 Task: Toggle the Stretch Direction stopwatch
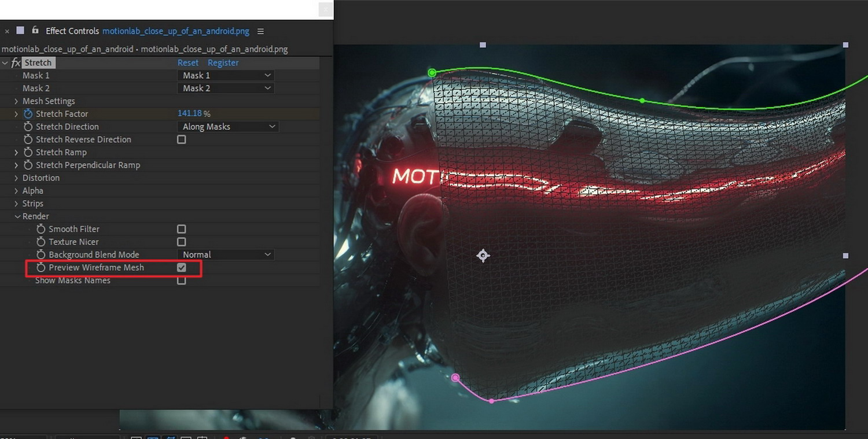coord(28,127)
